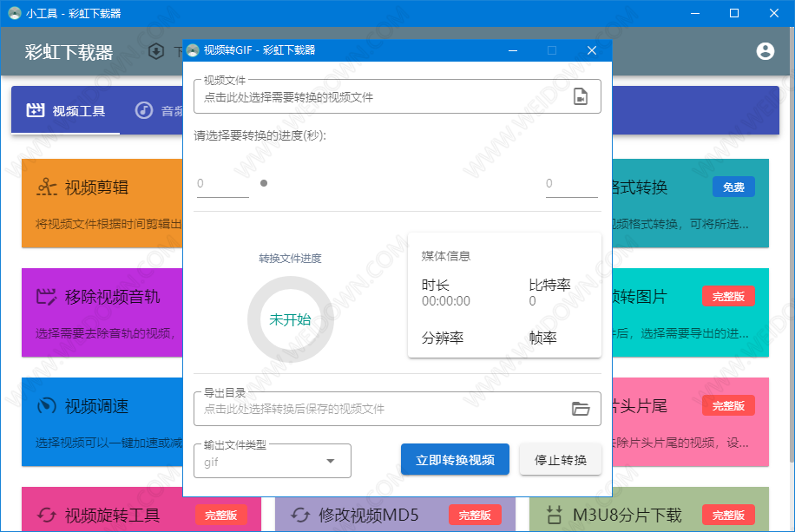This screenshot has width=795, height=532.
Task: Click the 视频工具 tab film icon
Action: pos(36,110)
